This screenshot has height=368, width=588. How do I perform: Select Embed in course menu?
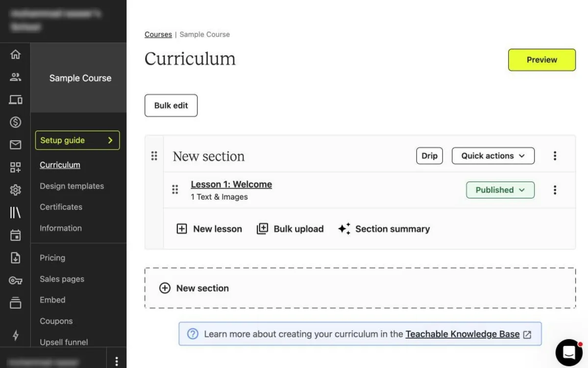click(52, 300)
